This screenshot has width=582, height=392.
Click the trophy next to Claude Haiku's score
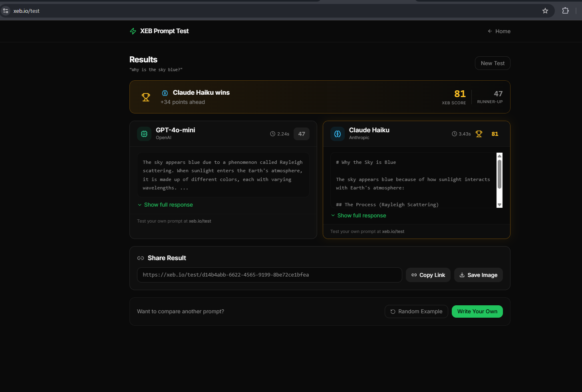click(479, 133)
